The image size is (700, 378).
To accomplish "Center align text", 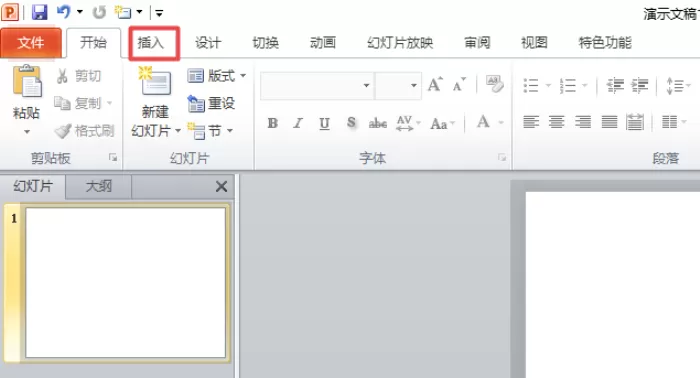I will click(557, 122).
